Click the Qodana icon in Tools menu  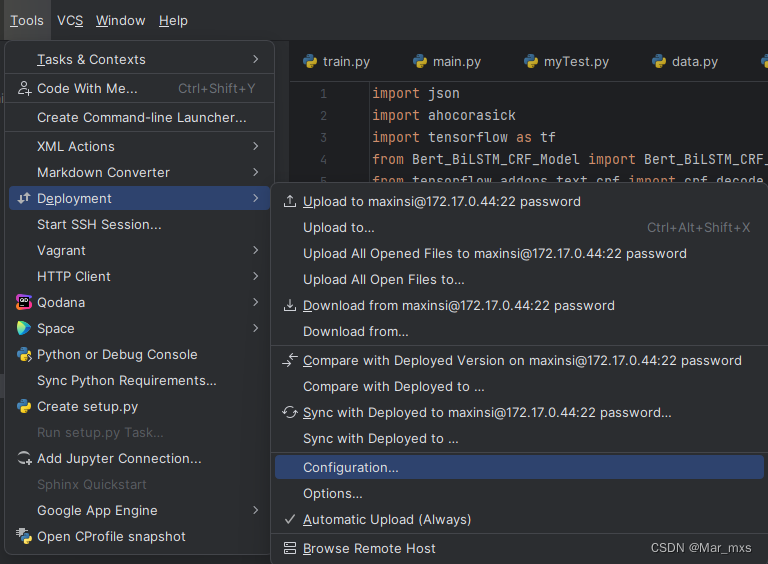(24, 302)
